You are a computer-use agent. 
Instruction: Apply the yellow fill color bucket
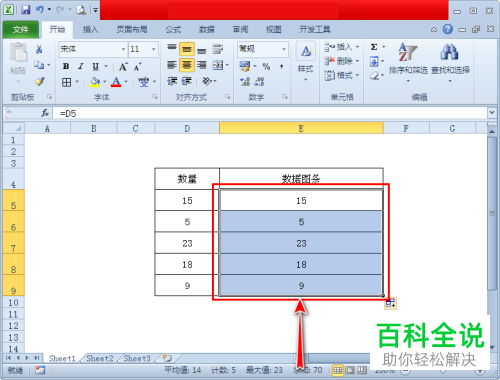95,82
